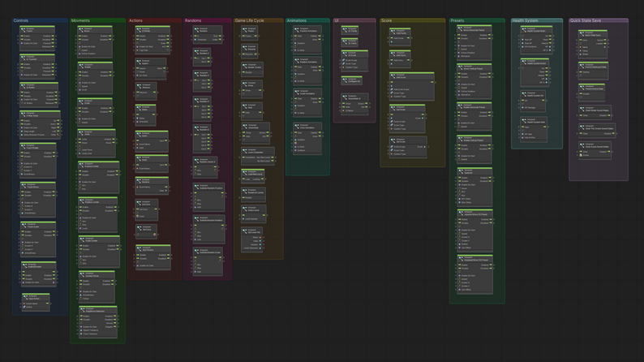The image size is (644, 362).
Task: Click the Quick State Save node icon
Action: pos(582,34)
